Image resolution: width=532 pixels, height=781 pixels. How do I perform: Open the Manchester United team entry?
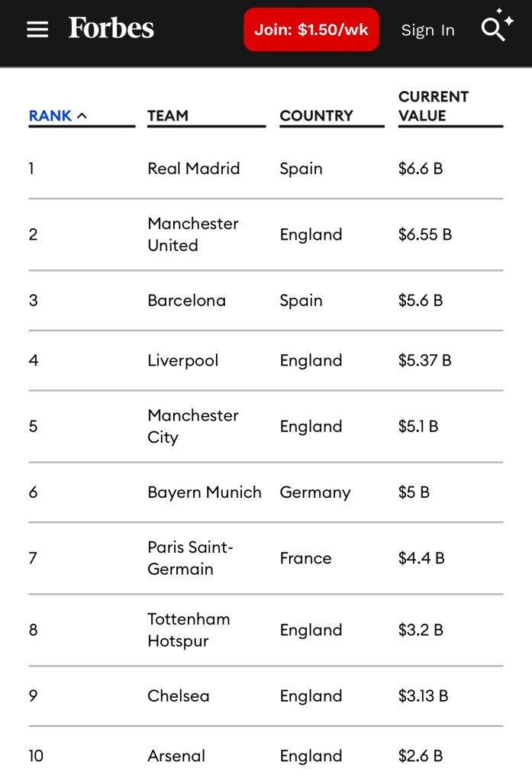click(x=192, y=234)
